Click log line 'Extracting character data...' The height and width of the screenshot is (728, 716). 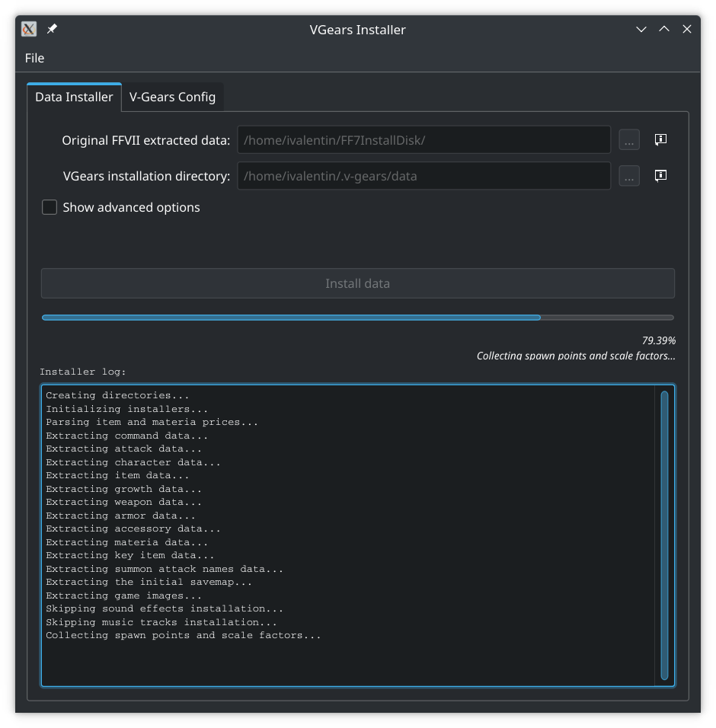(x=133, y=462)
